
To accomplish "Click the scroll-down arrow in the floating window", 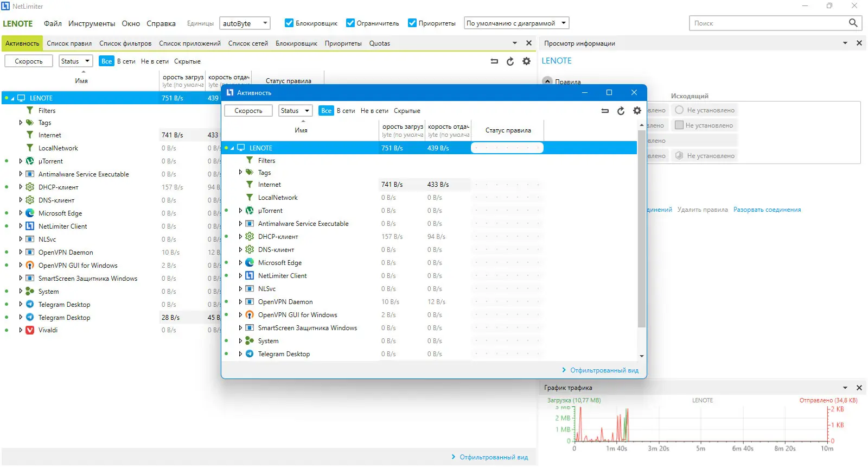I will (x=642, y=356).
